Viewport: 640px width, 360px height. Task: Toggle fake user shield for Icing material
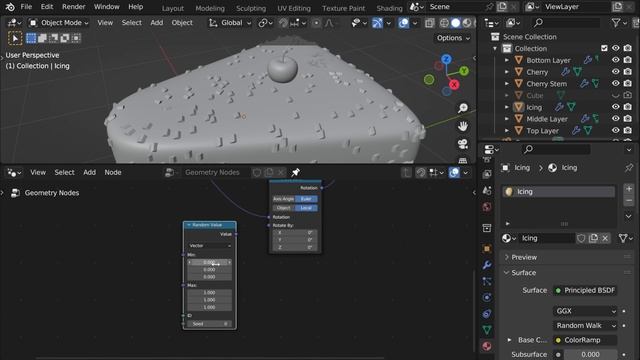581,238
